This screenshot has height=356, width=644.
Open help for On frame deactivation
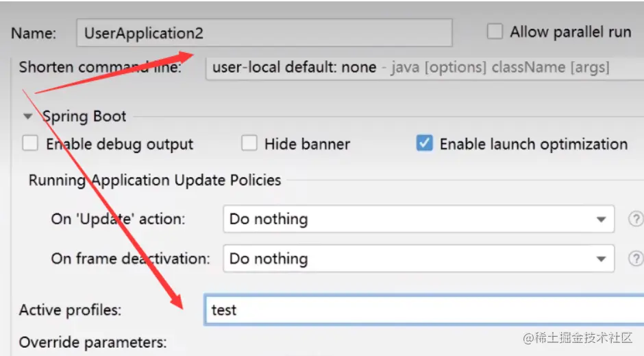point(636,259)
